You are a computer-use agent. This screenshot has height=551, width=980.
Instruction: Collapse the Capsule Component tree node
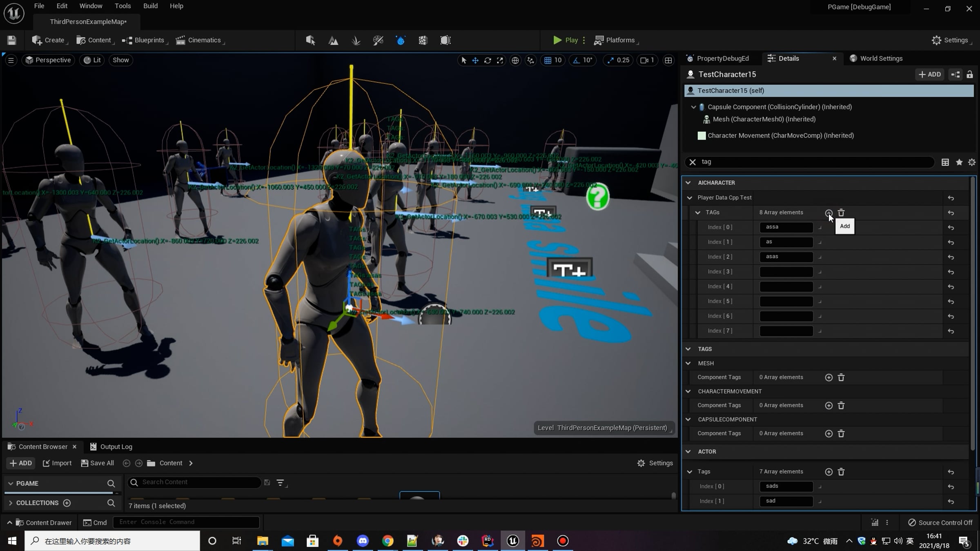click(x=693, y=107)
